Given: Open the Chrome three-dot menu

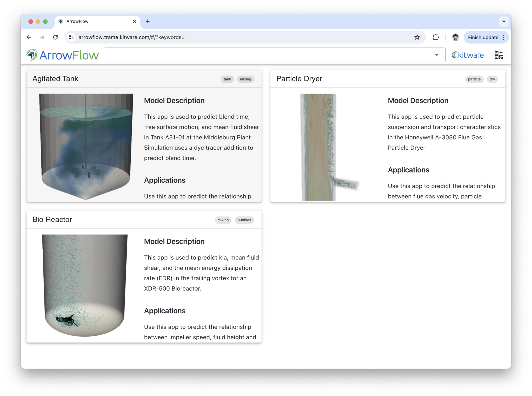Looking at the screenshot, I should [503, 37].
